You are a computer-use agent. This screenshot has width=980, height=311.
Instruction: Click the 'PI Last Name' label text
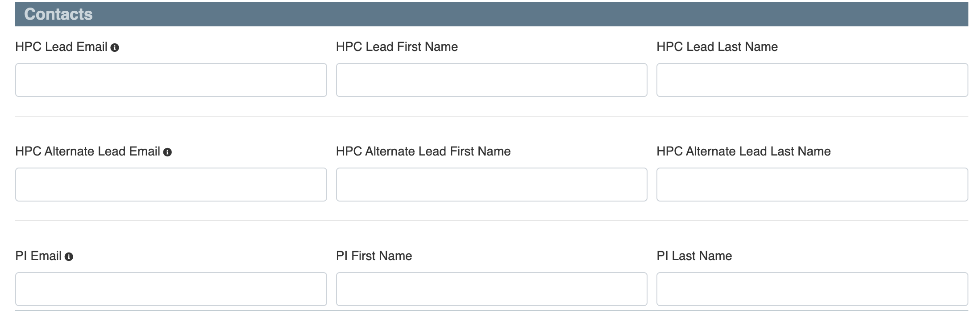click(694, 256)
